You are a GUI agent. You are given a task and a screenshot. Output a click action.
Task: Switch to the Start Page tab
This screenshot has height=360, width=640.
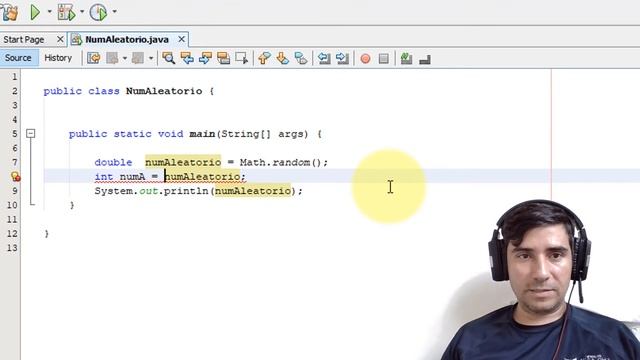click(24, 40)
